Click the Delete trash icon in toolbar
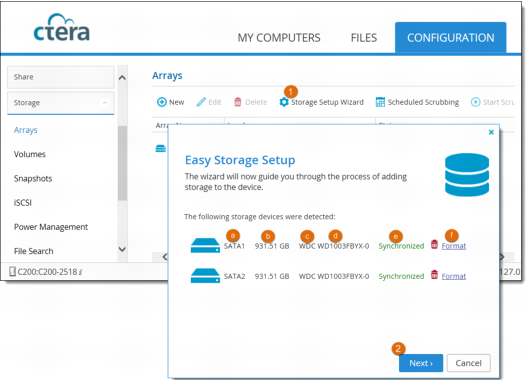530x380 pixels. point(238,102)
